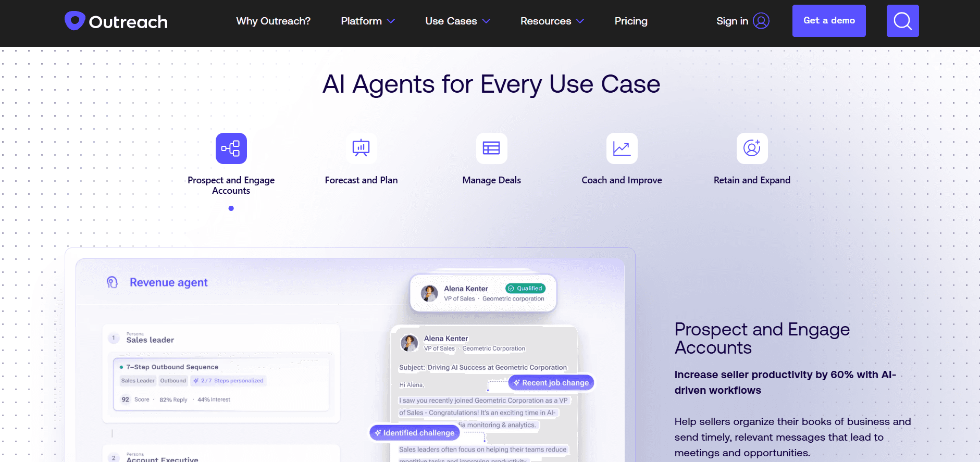Expand the Platform dropdown chevron
This screenshot has height=462, width=980.
coord(391,21)
